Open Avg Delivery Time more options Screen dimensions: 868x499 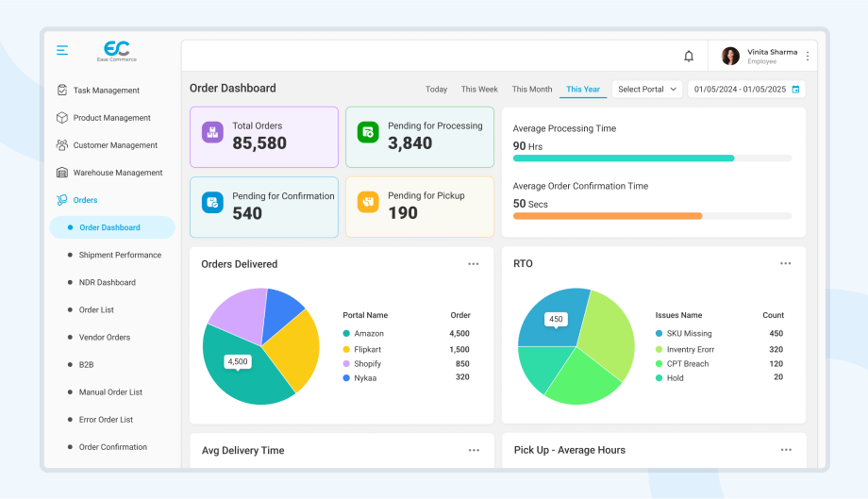[474, 450]
